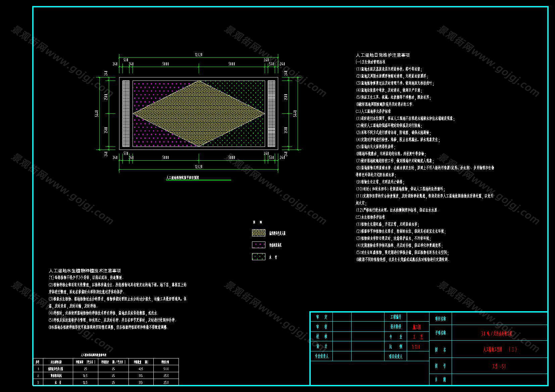
Task: Click the green dotted legend swatch
Action: (258, 257)
